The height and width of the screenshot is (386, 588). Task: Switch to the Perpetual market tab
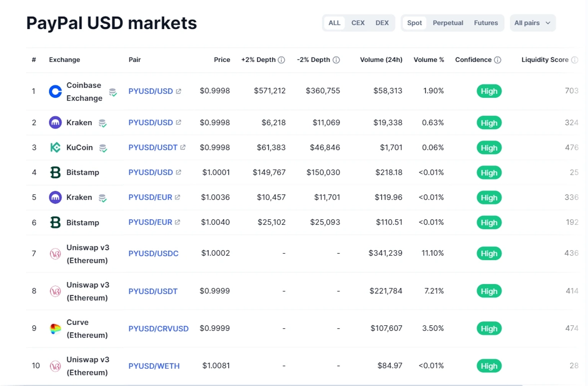(x=448, y=23)
